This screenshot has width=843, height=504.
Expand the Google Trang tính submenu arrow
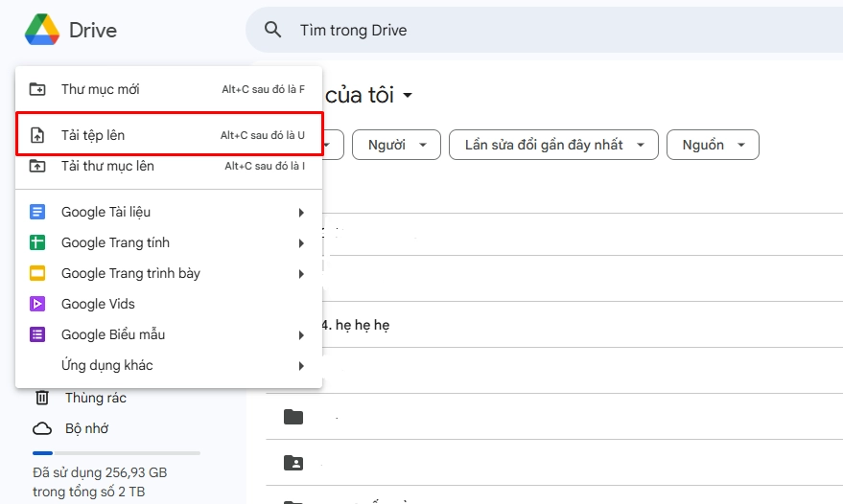(x=301, y=243)
